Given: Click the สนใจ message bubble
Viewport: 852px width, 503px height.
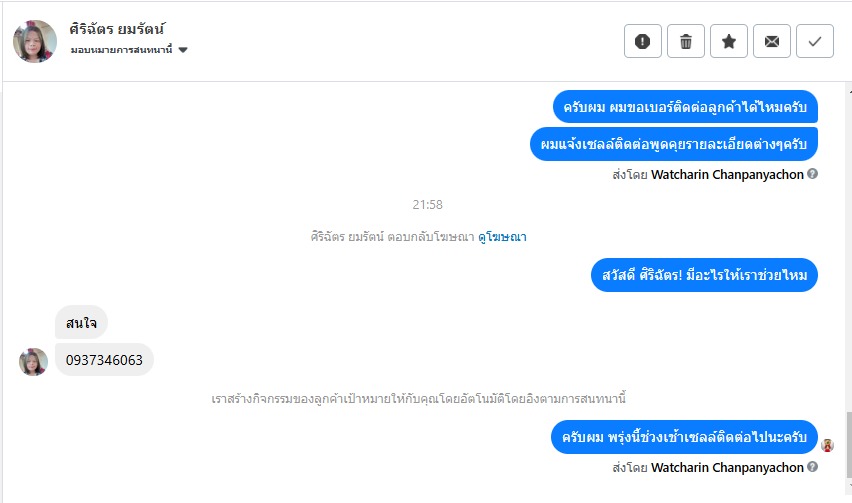Looking at the screenshot, I should click(x=81, y=322).
